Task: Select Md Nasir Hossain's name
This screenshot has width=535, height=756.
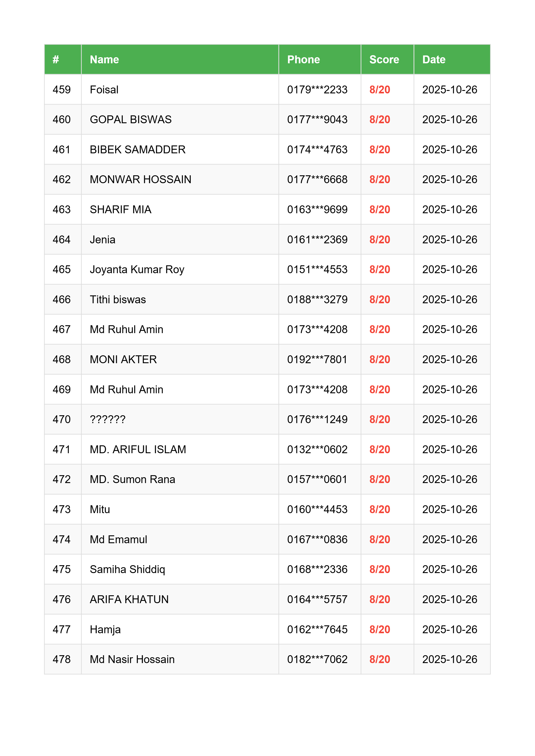Action: [x=132, y=659]
